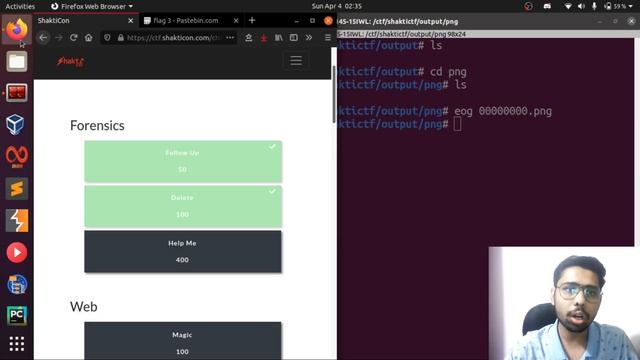
Task: Open the volume speaker indicator
Action: pyautogui.click(x=581, y=6)
